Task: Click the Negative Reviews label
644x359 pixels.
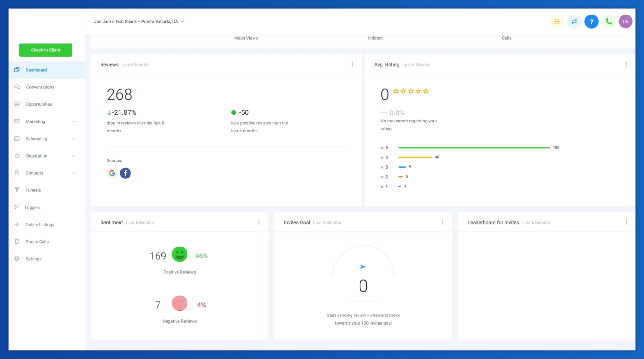Action: tap(179, 321)
